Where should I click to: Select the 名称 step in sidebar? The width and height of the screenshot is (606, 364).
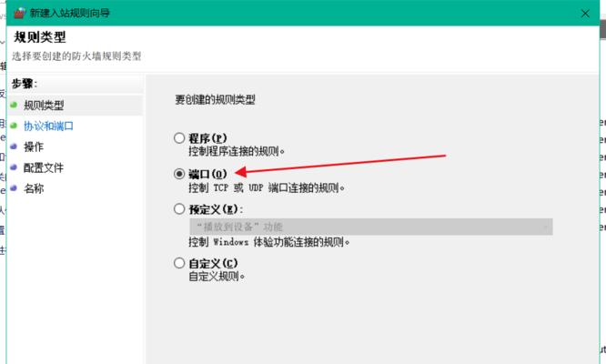coord(34,188)
